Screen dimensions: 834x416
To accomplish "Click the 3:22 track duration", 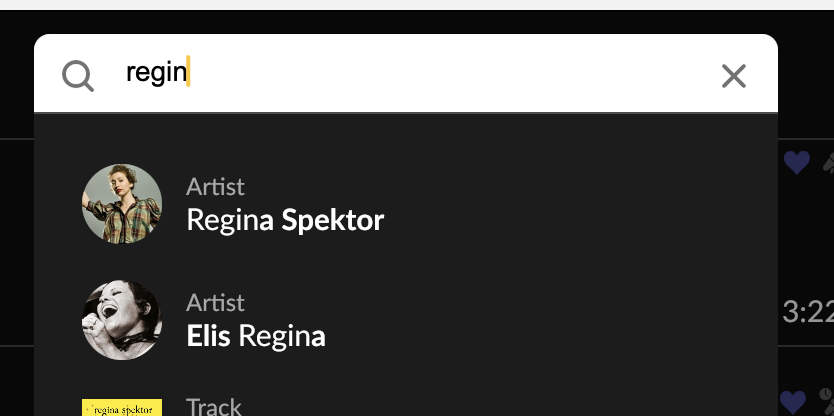I will tap(808, 312).
